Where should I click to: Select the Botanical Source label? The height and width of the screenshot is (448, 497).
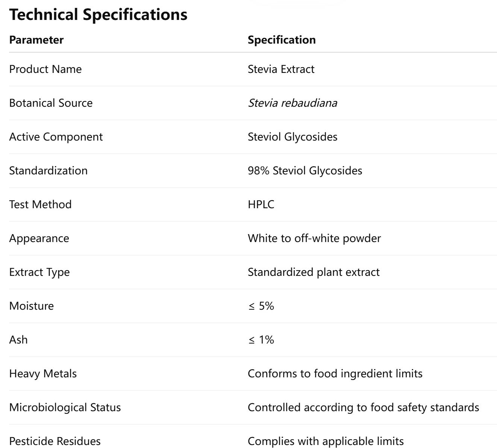51,103
